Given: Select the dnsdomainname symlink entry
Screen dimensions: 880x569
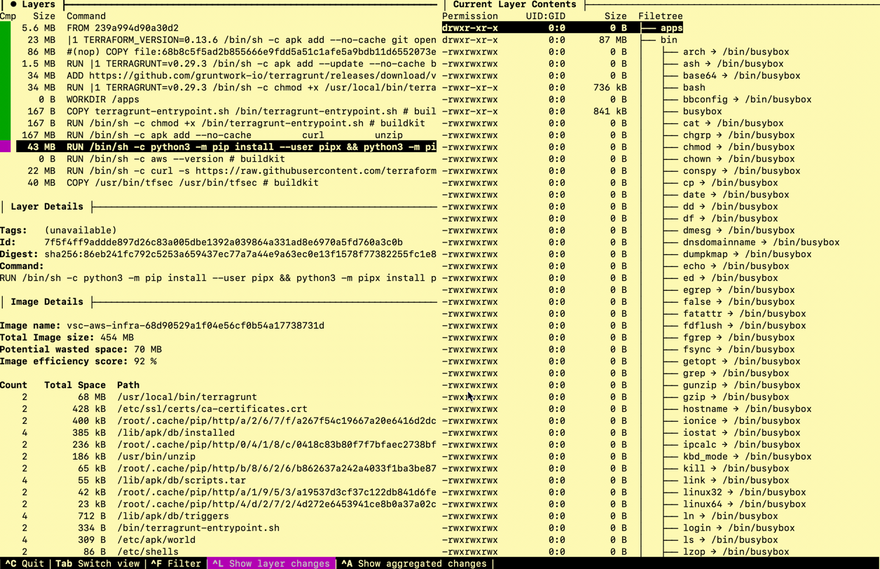Looking at the screenshot, I should [761, 242].
